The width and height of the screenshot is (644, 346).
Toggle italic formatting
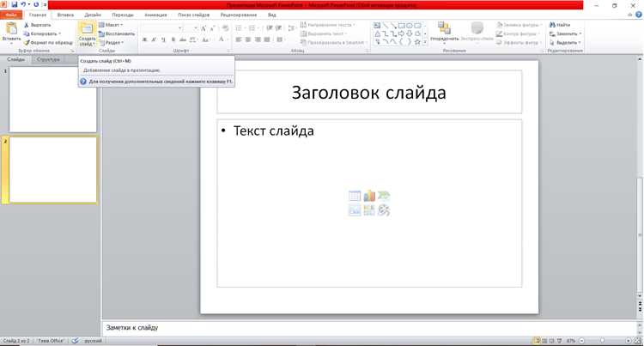point(154,39)
